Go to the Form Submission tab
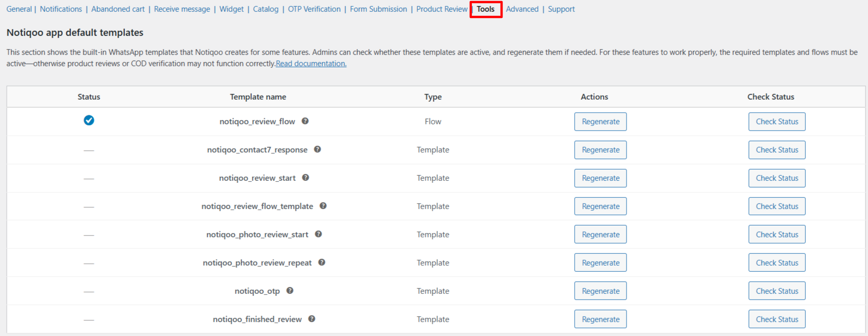 (378, 9)
